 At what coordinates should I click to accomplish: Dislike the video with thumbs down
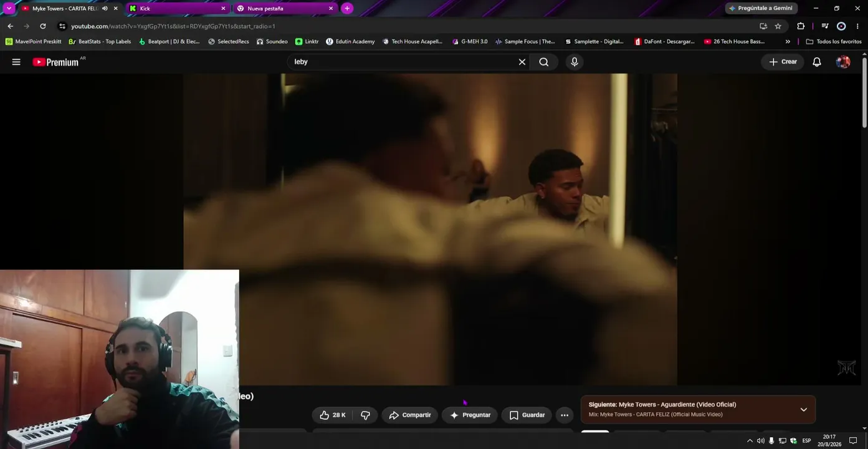[x=366, y=415]
